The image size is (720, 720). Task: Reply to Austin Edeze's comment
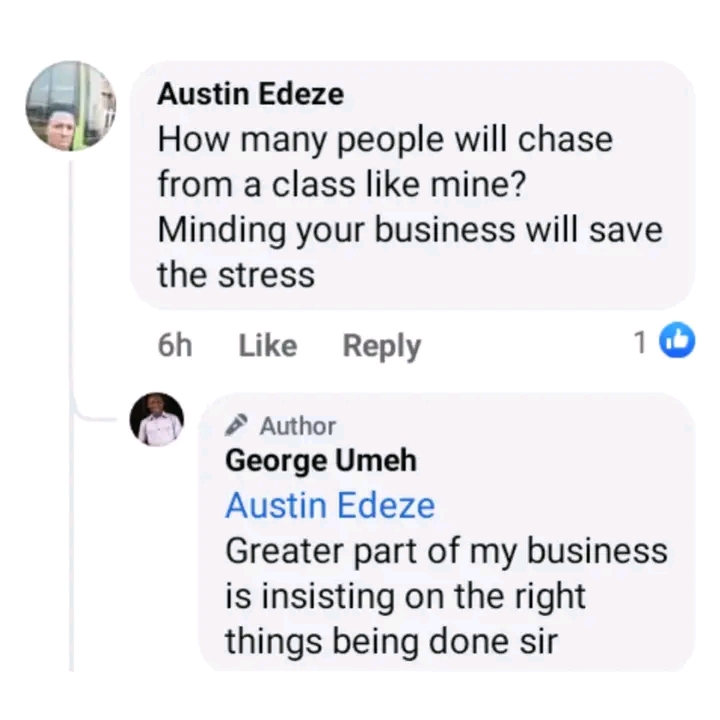coord(382,346)
